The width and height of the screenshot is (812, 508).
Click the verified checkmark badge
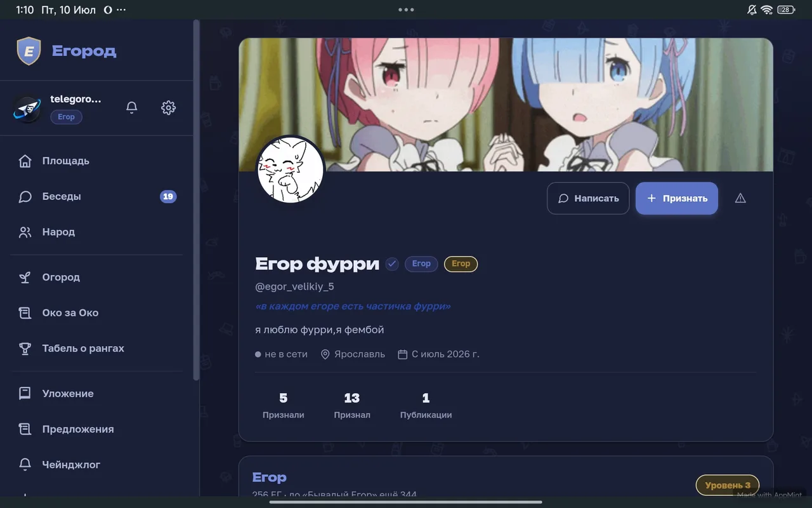click(392, 264)
